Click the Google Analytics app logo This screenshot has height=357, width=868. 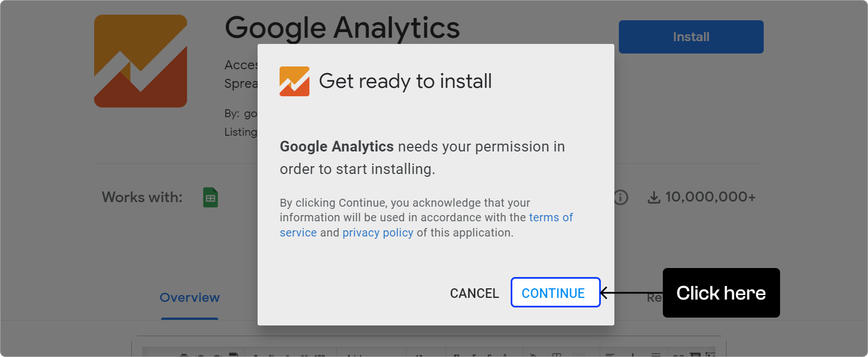[140, 61]
